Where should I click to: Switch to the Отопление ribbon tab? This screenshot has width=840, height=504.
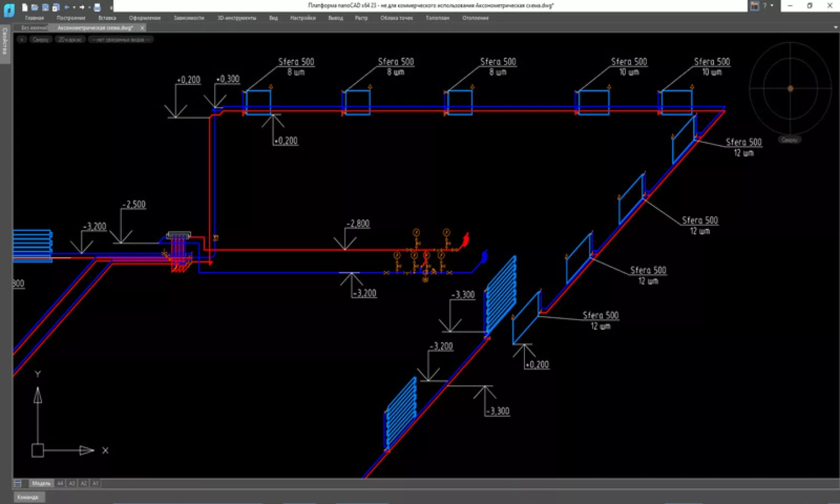coord(474,18)
